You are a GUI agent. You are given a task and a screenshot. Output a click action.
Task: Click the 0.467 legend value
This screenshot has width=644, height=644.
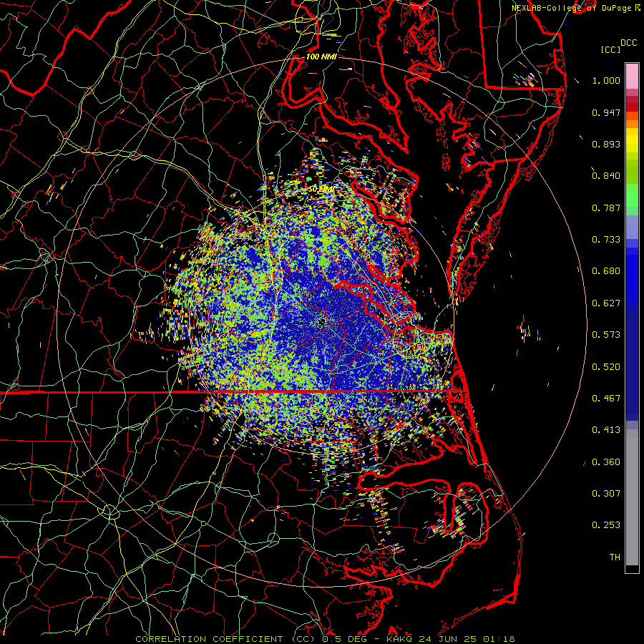coord(606,399)
